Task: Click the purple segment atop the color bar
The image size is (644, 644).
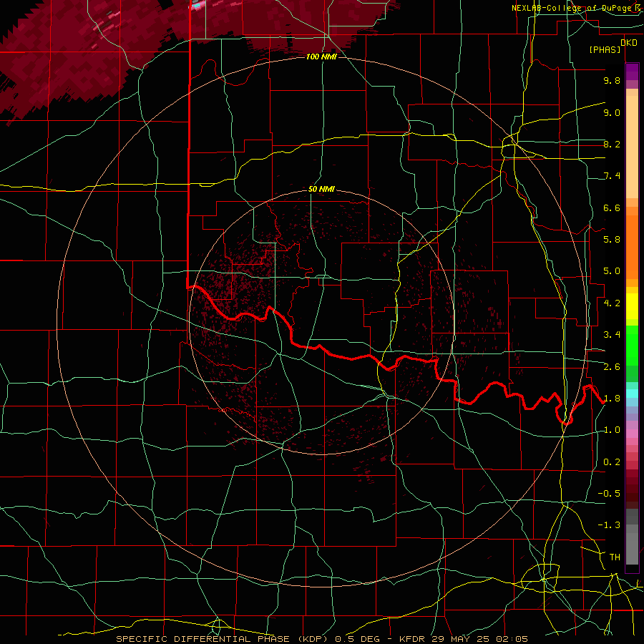Action: (632, 72)
